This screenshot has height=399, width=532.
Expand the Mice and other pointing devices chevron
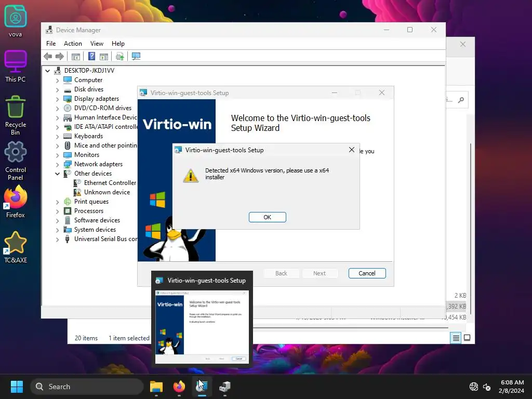click(x=57, y=146)
